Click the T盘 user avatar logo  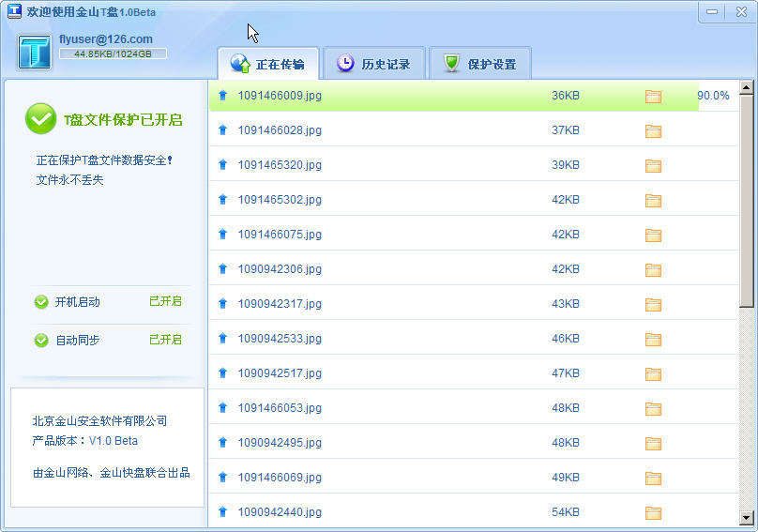point(35,52)
